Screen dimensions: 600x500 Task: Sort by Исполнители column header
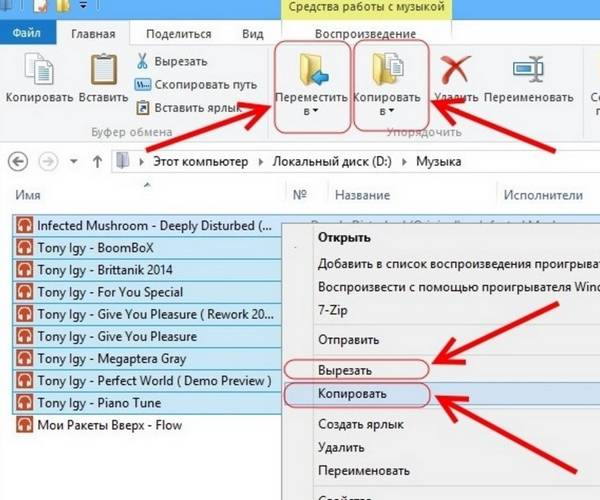[x=543, y=195]
